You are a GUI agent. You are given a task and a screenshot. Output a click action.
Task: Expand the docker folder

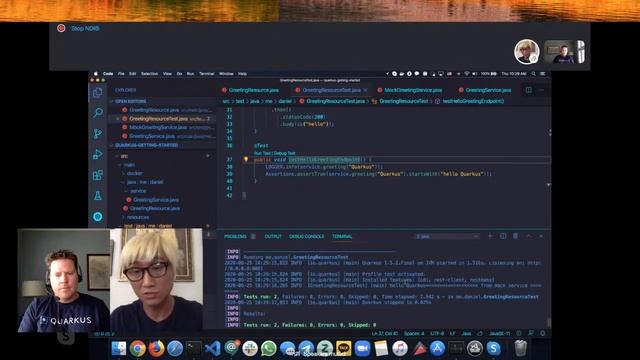coord(134,173)
